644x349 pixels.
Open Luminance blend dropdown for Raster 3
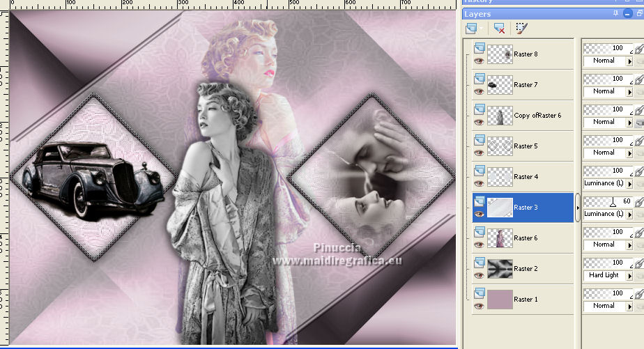tap(629, 215)
